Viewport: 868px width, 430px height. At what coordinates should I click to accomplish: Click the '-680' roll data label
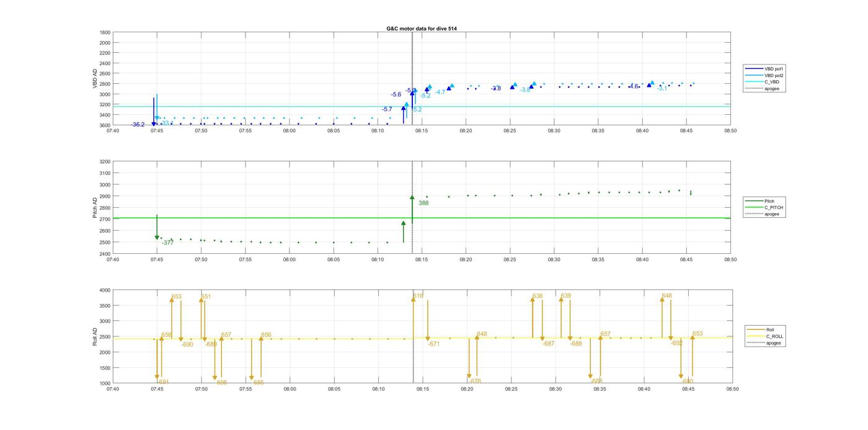[x=687, y=382]
